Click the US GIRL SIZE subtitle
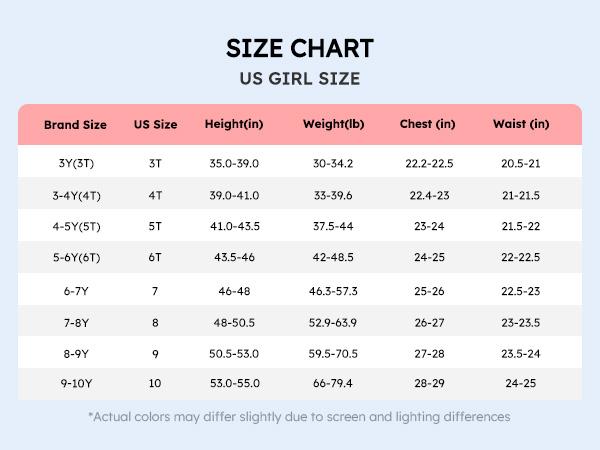Image resolution: width=600 pixels, height=450 pixels. pyautogui.click(x=300, y=79)
